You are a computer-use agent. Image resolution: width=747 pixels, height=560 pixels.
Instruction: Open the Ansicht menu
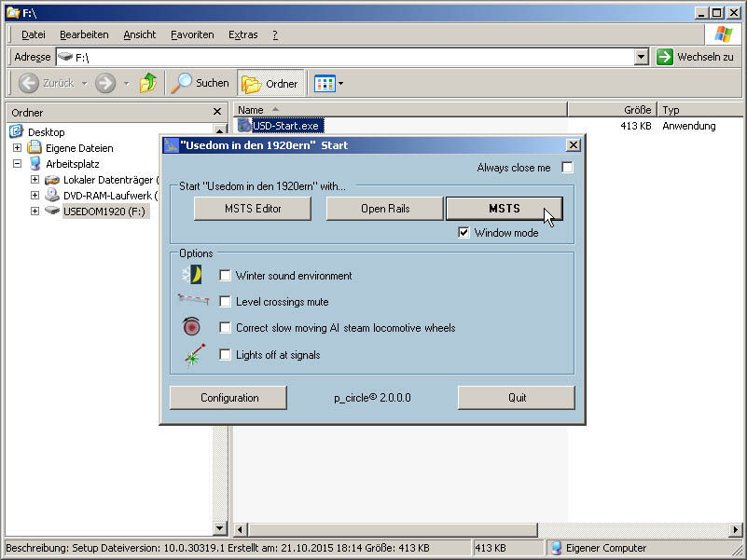(x=139, y=34)
